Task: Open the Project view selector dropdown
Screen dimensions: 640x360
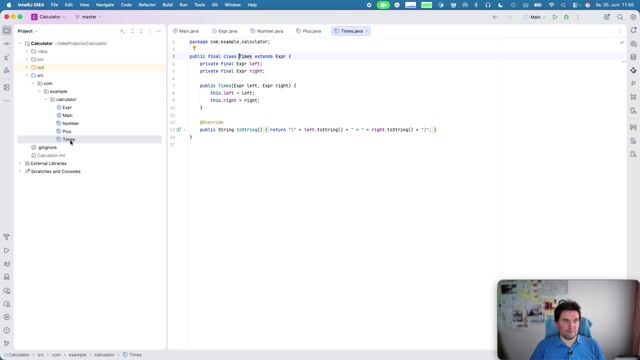Action: (27, 31)
